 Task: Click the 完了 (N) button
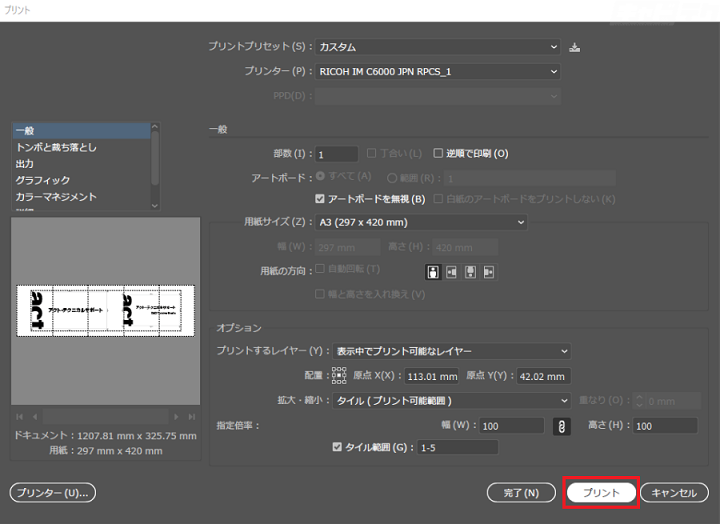click(x=521, y=493)
